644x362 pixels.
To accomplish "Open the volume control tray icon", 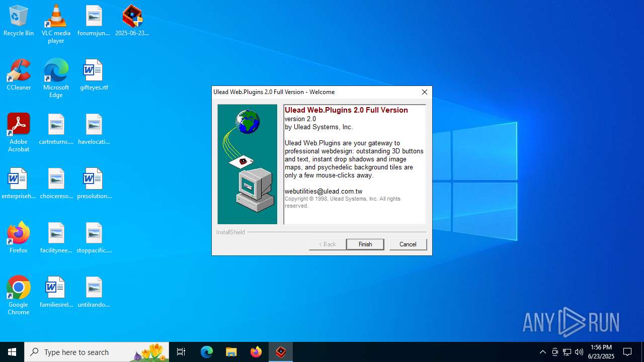I will click(579, 352).
